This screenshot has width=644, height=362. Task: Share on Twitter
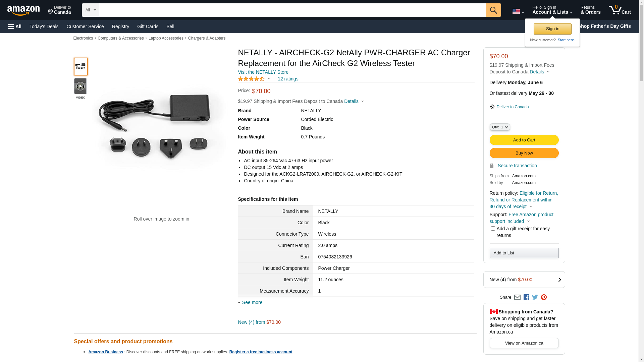tap(535, 297)
